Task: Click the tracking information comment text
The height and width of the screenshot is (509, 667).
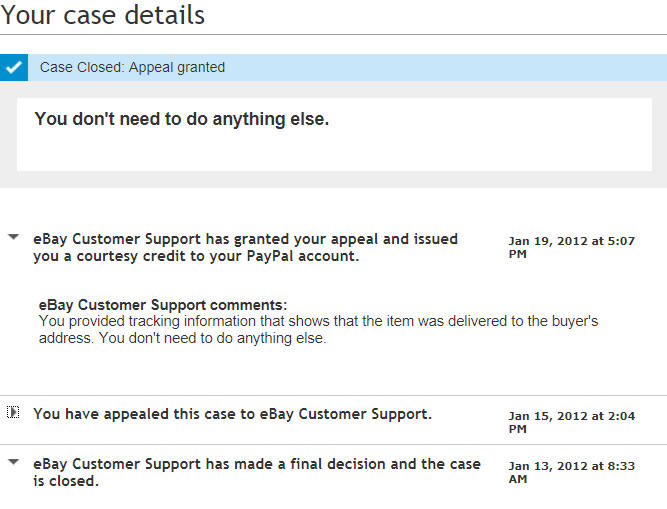Action: pyautogui.click(x=318, y=321)
